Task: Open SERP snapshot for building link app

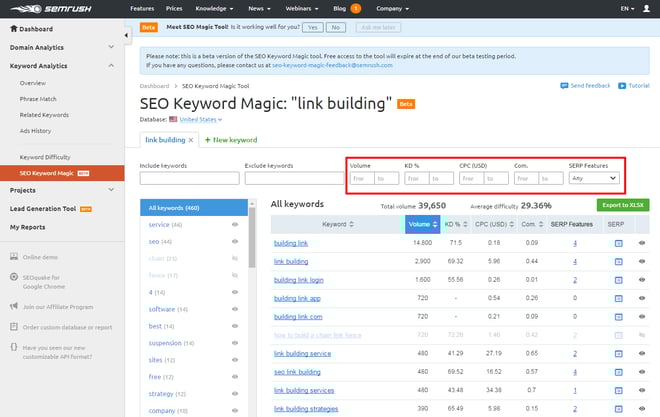Action: tap(618, 298)
